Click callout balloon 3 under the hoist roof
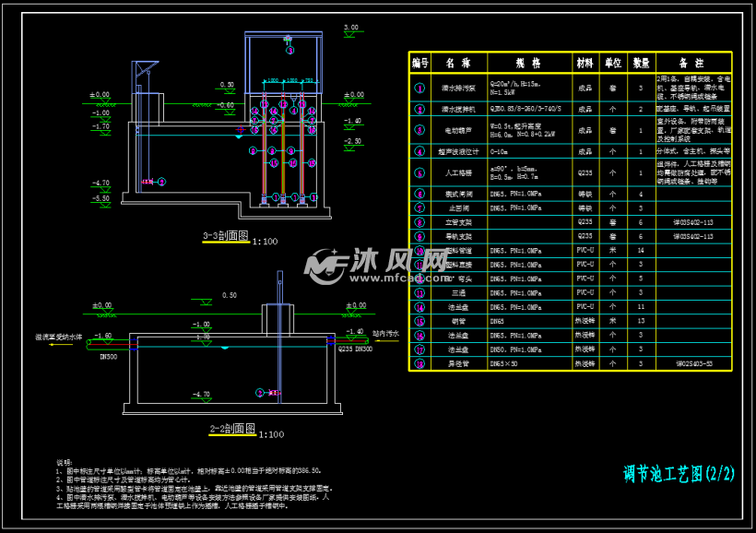Screen dimensions: 756x533 click(289, 50)
